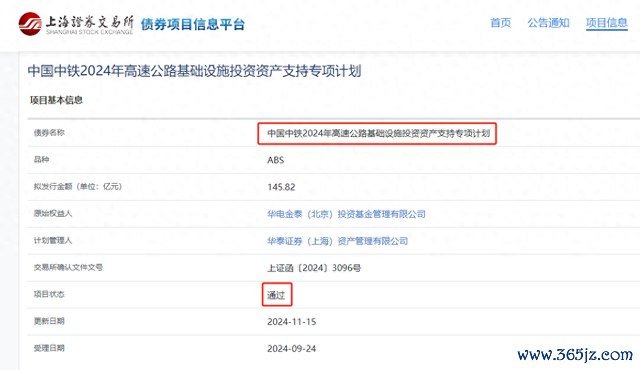Viewport: 640px width, 370px height.
Task: Click the 项目基本信息 section header
Action: pyautogui.click(x=56, y=100)
